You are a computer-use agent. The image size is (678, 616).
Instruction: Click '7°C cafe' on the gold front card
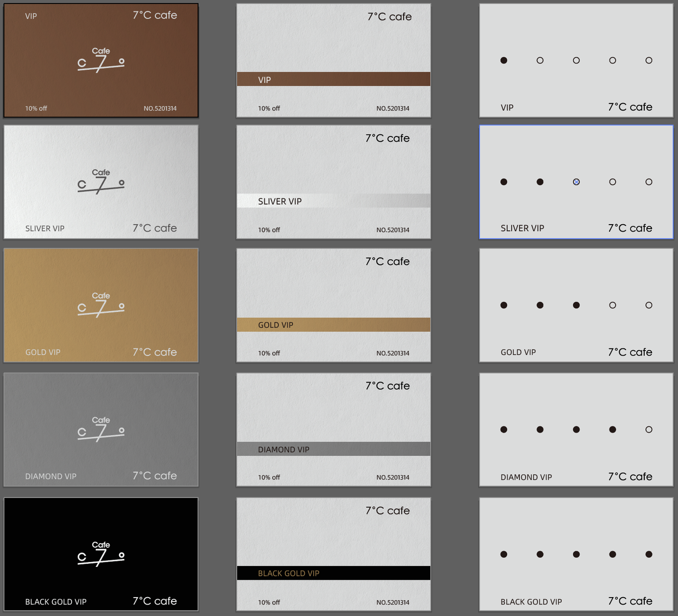pos(155,352)
